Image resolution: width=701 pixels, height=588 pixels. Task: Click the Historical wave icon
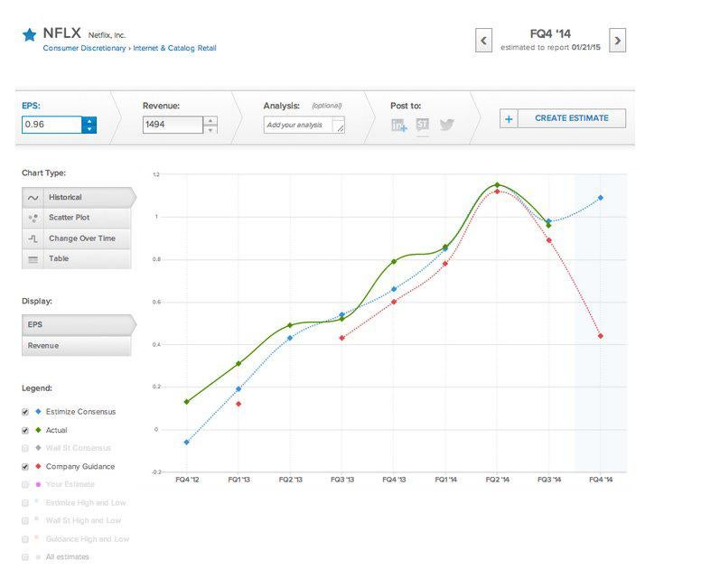click(33, 198)
